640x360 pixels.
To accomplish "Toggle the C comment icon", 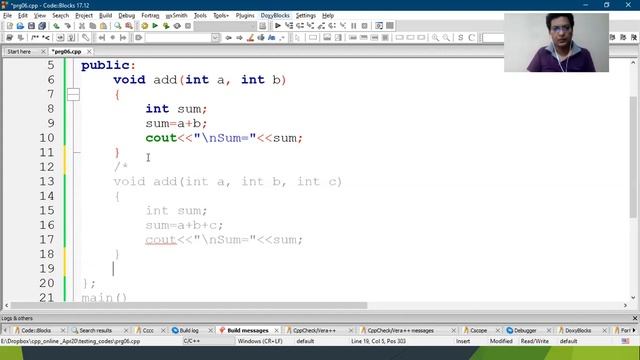I will click(471, 38).
